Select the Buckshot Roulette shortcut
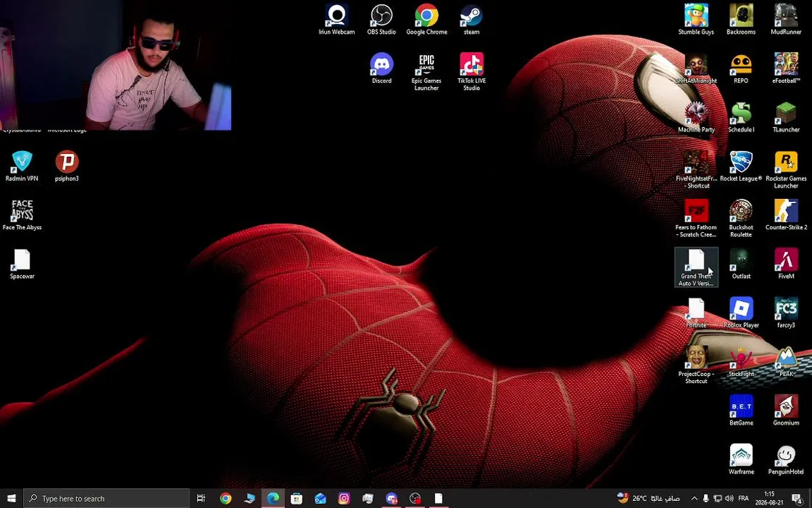This screenshot has width=812, height=508. pyautogui.click(x=741, y=218)
